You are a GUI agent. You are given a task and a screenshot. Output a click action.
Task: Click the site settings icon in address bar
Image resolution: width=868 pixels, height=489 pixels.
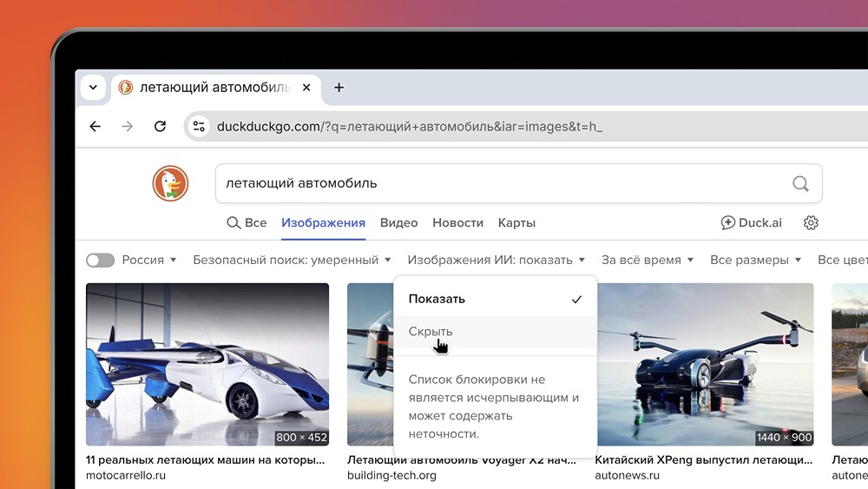(x=199, y=127)
